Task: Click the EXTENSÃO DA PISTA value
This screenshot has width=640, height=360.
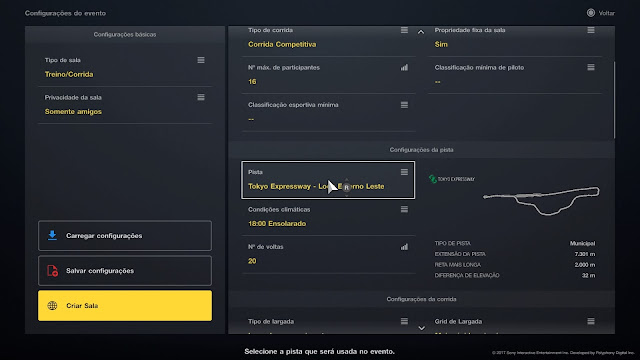Action: [x=584, y=254]
